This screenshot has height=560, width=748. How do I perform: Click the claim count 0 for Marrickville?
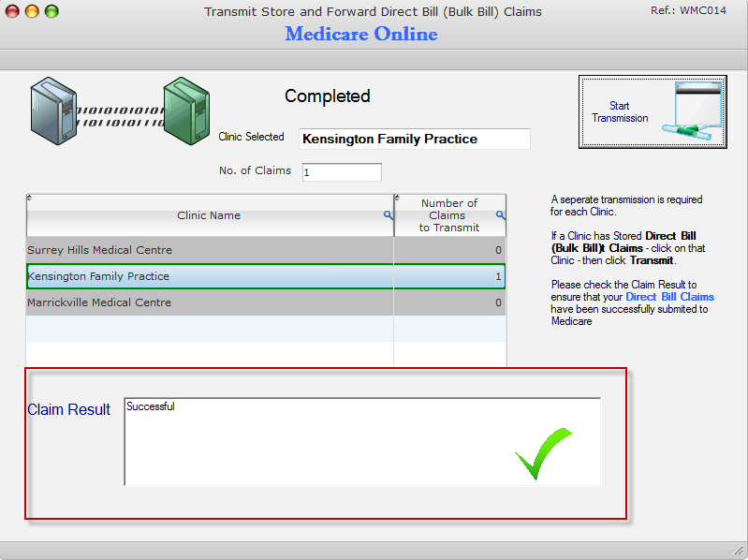click(498, 302)
